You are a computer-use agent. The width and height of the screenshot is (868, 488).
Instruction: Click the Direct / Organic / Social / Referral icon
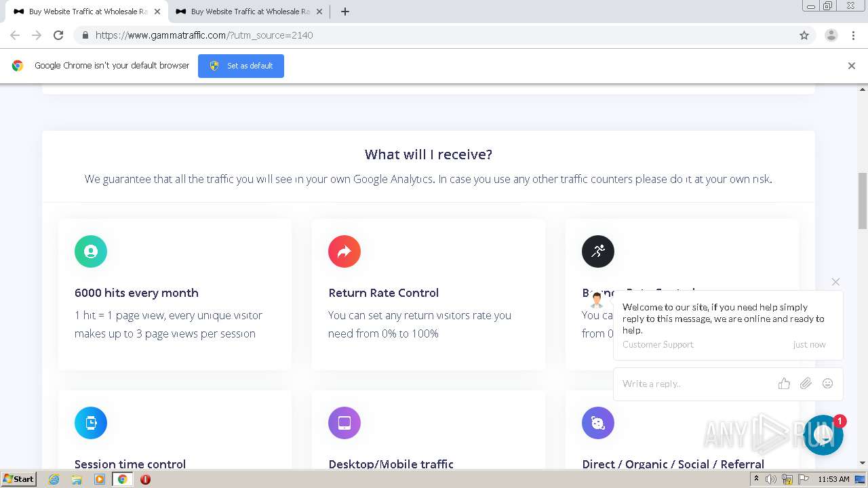[598, 423]
